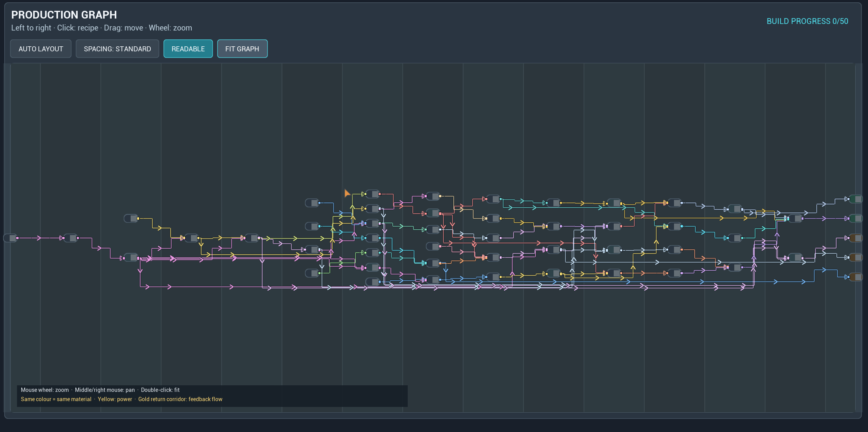Select the brown output node with a blue input

point(856,277)
